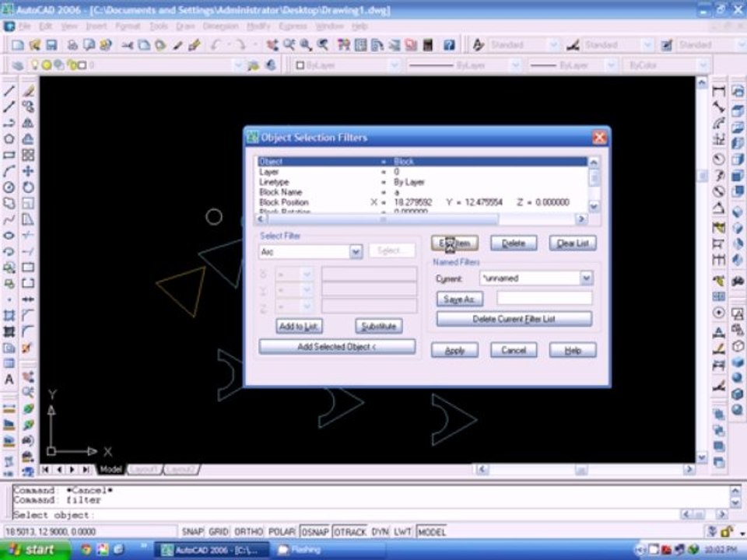Screen dimensions: 747x560
Task: Select the Array modify tool
Action: click(x=28, y=156)
